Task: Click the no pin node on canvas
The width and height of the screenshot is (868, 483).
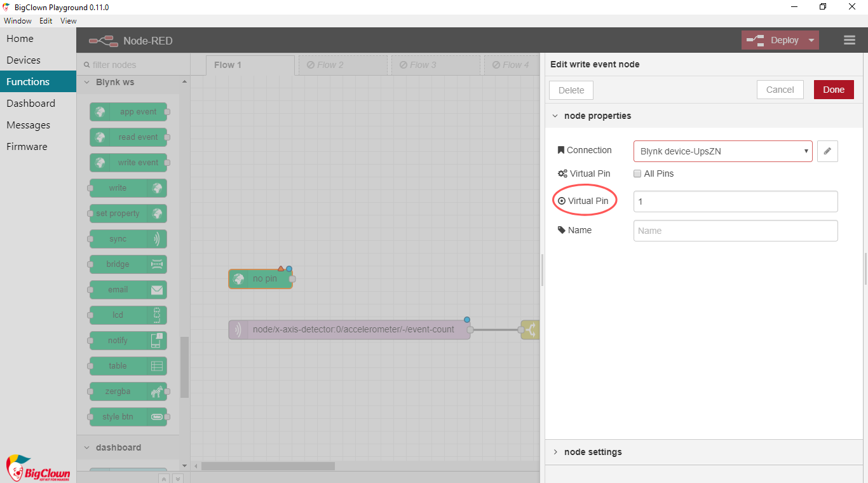Action: (x=261, y=279)
